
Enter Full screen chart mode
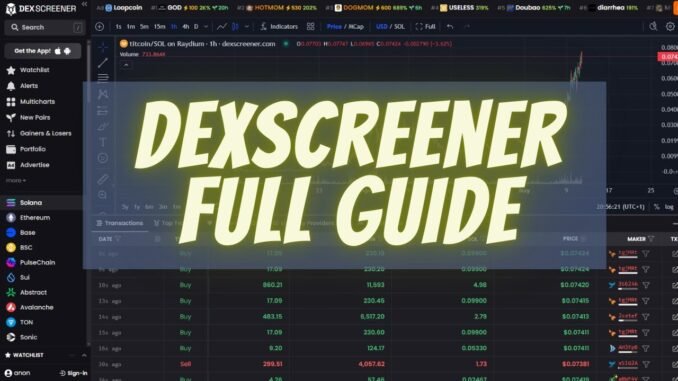pos(425,27)
